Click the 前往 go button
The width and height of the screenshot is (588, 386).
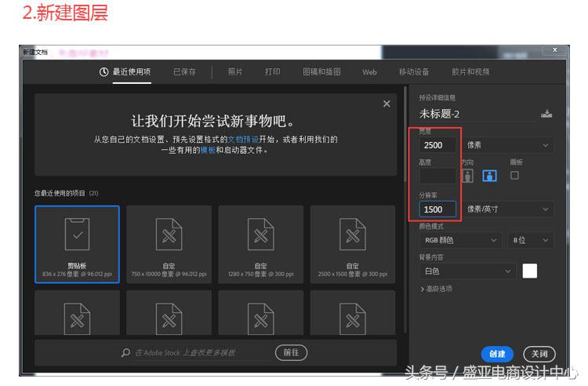click(292, 352)
